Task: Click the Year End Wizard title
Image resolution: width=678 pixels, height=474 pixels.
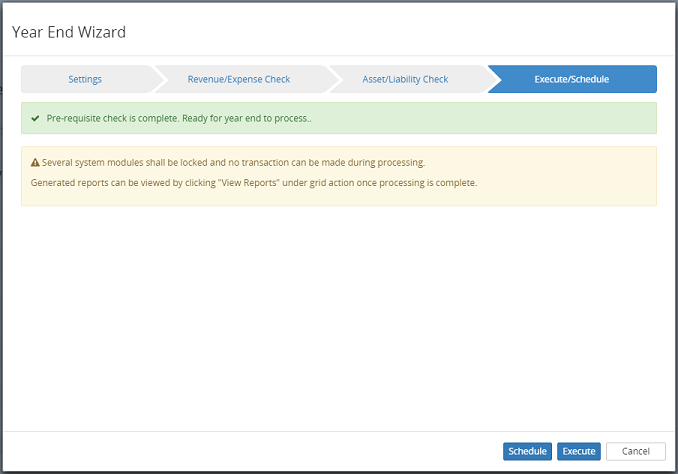Action: point(69,32)
